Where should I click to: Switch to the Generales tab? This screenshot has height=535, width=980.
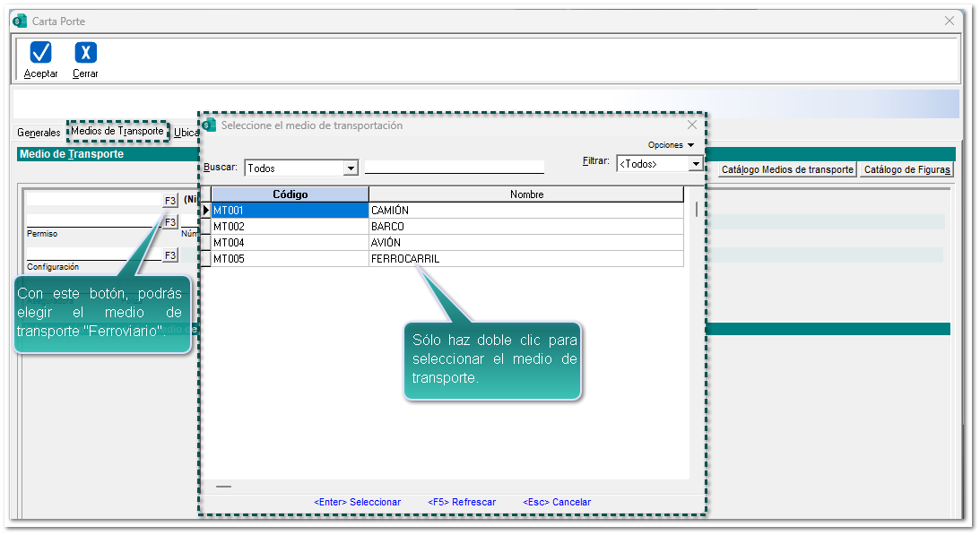(39, 133)
